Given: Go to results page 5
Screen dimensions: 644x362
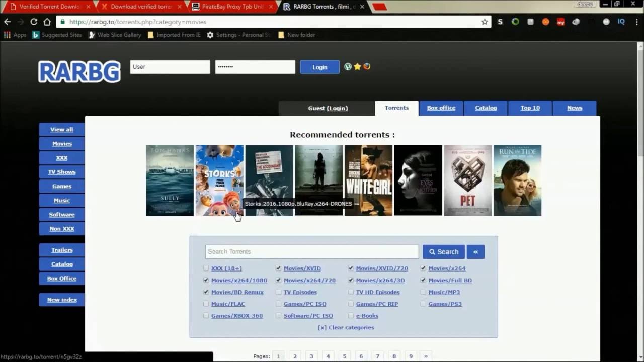Looking at the screenshot, I should (x=345, y=356).
